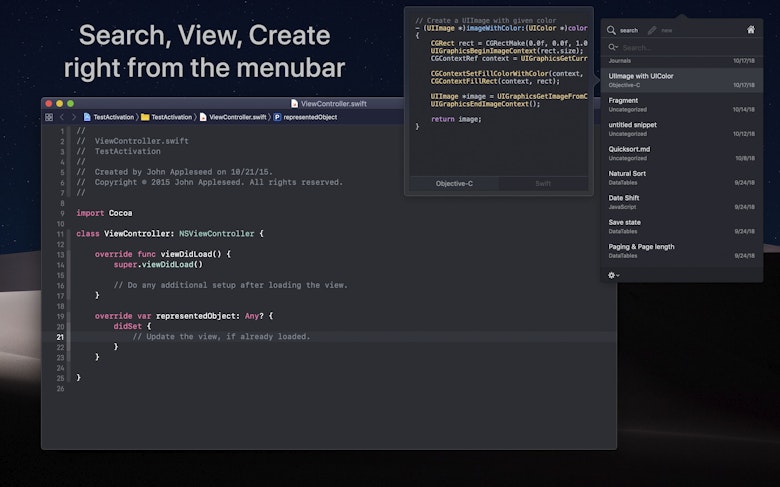Select the 'Date Shift' snippet
The width and height of the screenshot is (780, 487).
coord(682,202)
